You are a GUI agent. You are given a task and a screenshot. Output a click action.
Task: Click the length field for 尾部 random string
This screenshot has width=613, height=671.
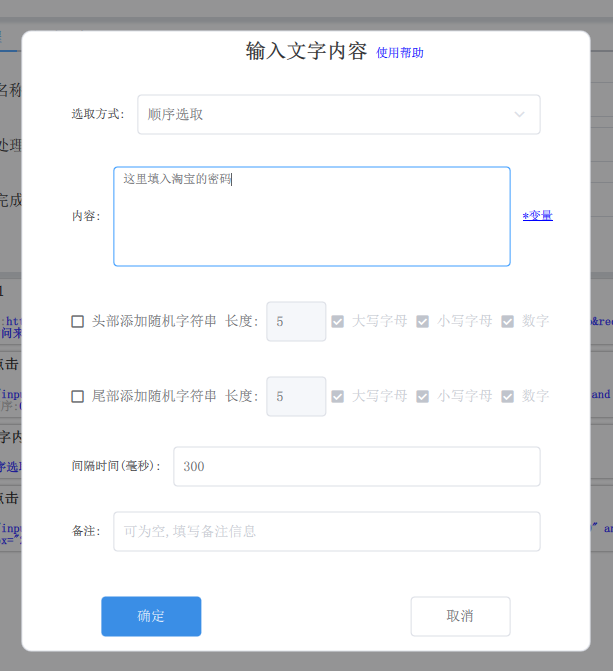click(x=296, y=396)
